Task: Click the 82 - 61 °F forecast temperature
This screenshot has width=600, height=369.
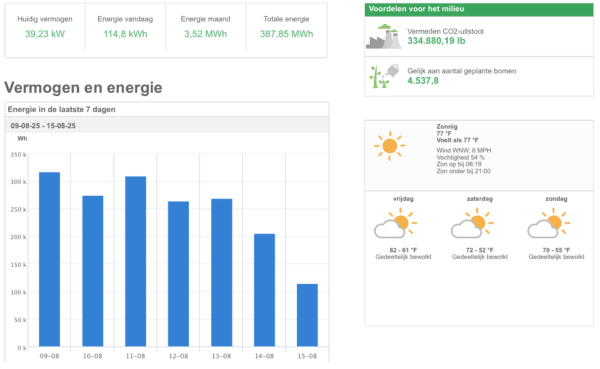Action: pos(403,250)
